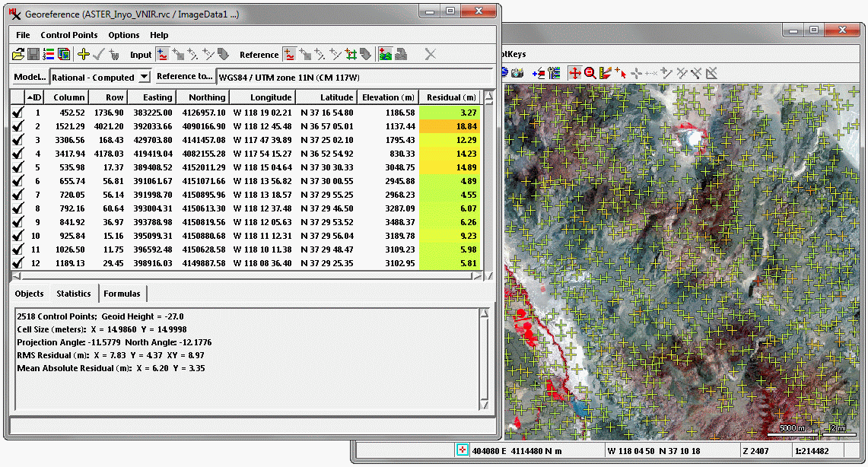Viewport: 868px width, 467px height.
Task: Open the Control Points menu
Action: pyautogui.click(x=69, y=35)
